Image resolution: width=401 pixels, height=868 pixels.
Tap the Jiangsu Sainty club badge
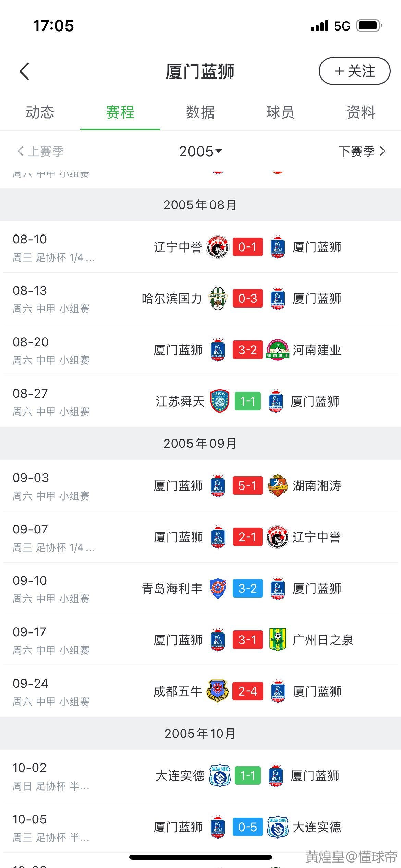(x=220, y=401)
